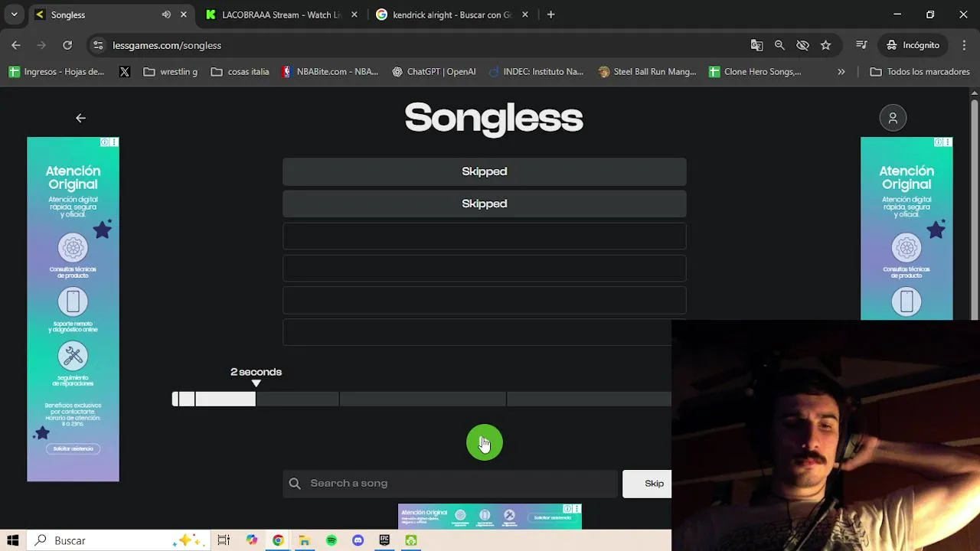Click the lessgames.com/songless address bar
This screenshot has height=551, width=980.
tap(421, 45)
